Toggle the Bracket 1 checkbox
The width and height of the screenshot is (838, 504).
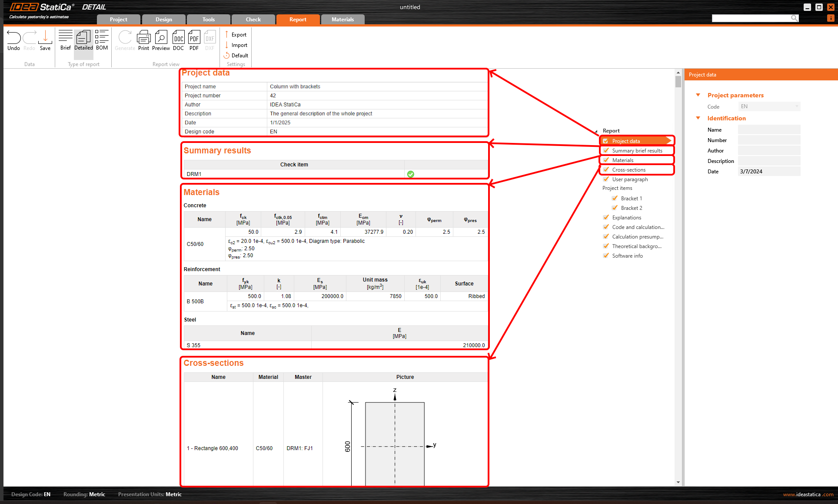coord(615,198)
